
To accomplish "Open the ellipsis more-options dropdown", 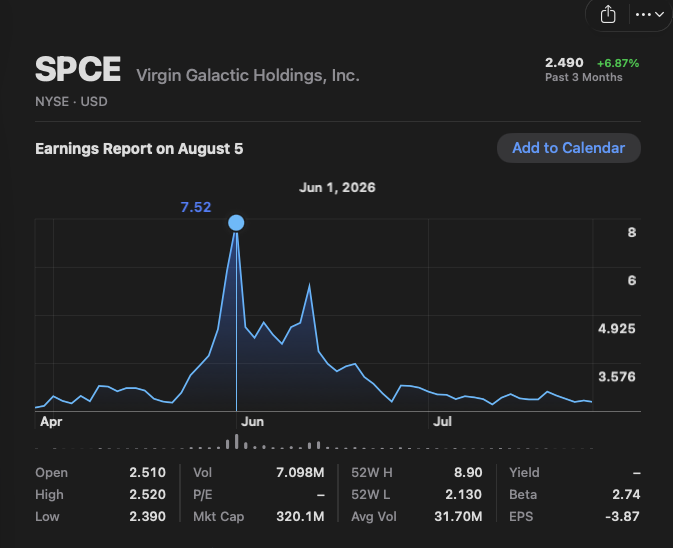I will (x=650, y=15).
